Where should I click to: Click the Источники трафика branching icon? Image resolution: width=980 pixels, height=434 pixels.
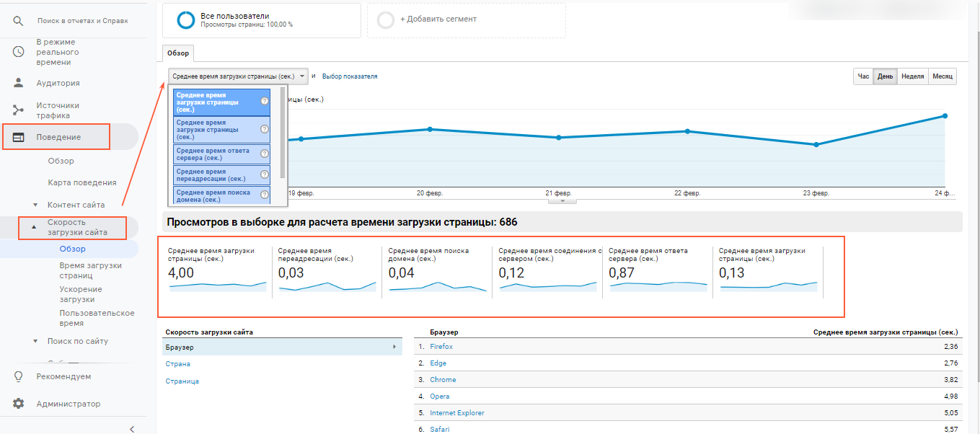19,110
